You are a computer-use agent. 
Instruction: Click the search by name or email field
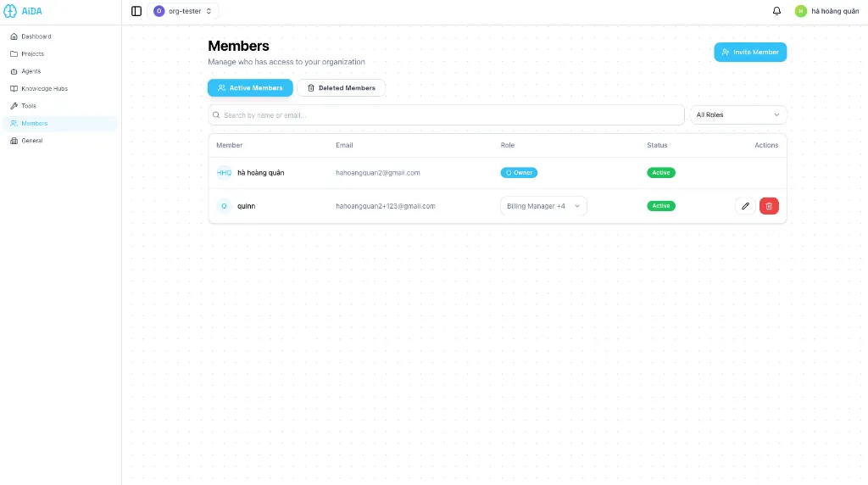[x=446, y=115]
